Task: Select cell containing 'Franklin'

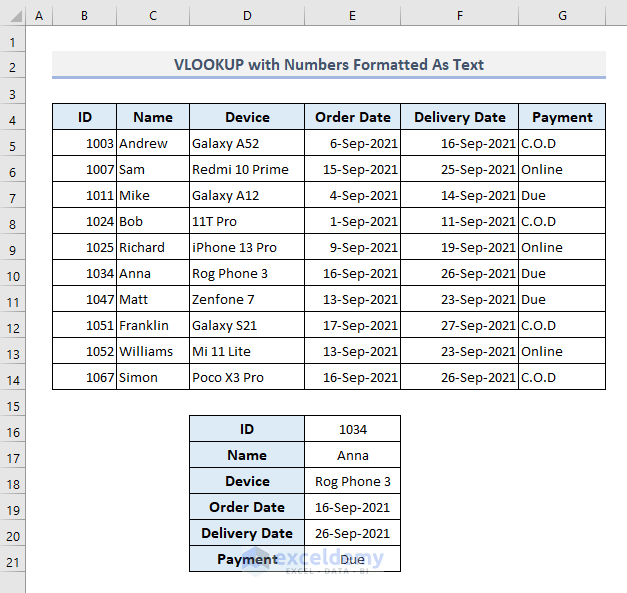Action: tap(153, 325)
